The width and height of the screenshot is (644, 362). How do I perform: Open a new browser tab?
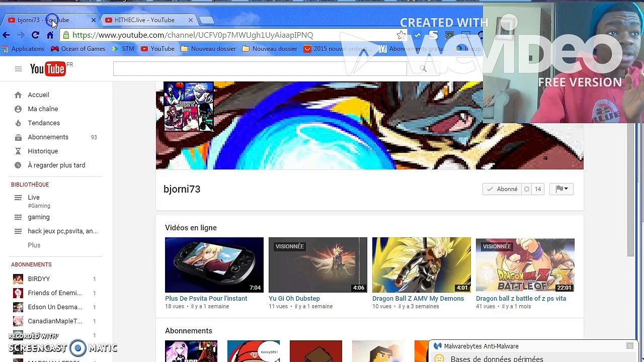point(206,20)
